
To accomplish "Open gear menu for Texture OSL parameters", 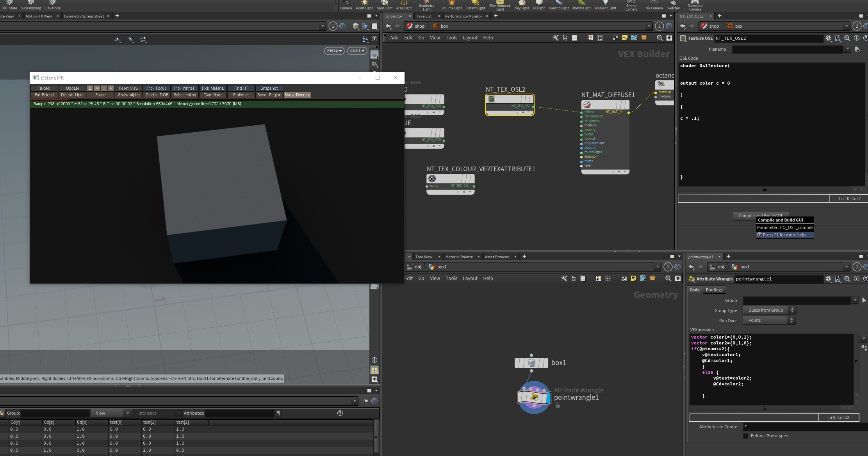I will [x=828, y=38].
